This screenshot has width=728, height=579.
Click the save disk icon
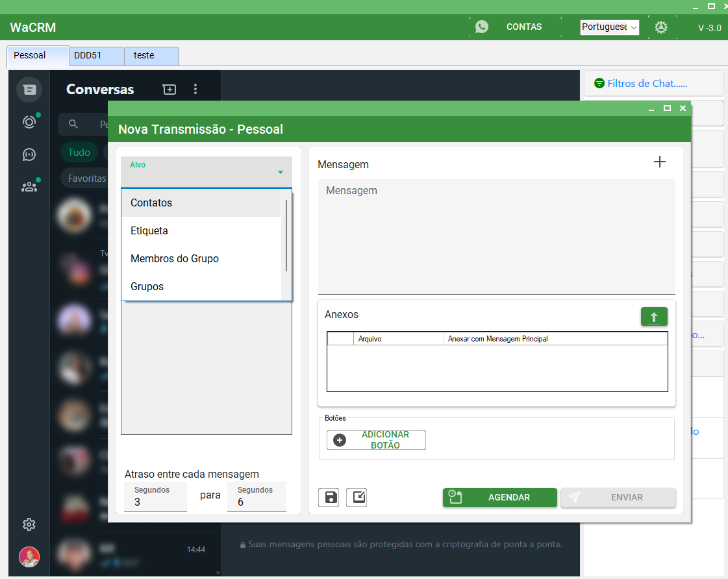point(331,497)
